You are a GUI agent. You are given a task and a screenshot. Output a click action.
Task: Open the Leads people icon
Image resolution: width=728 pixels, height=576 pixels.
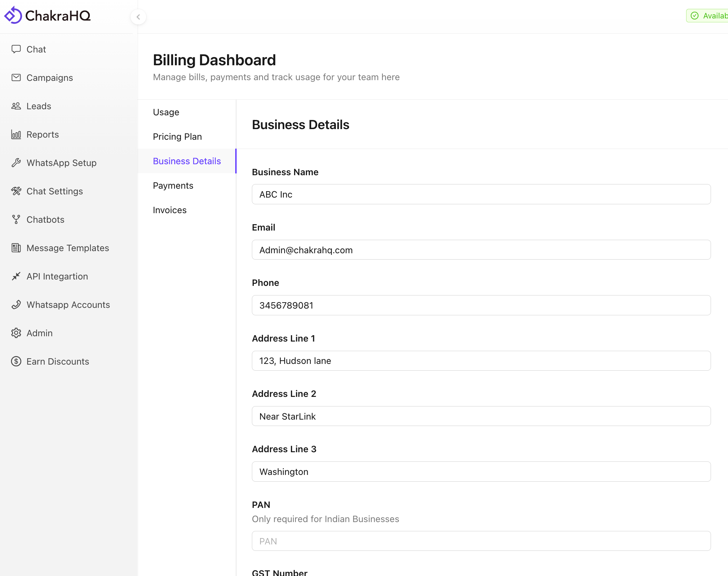pyautogui.click(x=16, y=106)
